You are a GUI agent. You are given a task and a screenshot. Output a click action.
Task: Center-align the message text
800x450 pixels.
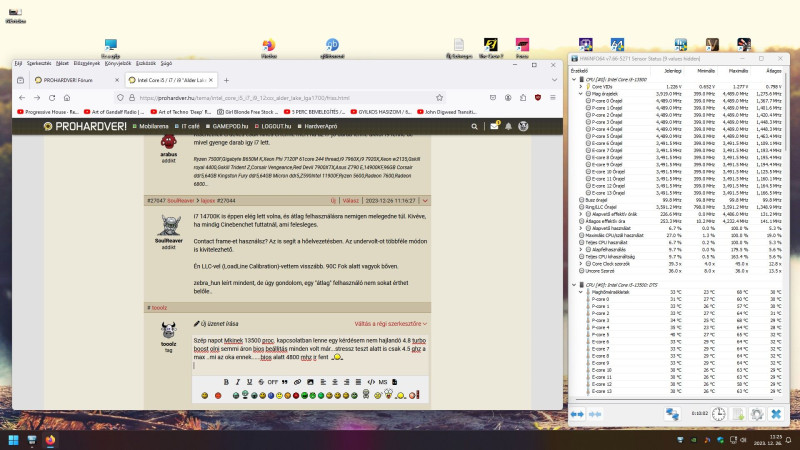pos(335,382)
